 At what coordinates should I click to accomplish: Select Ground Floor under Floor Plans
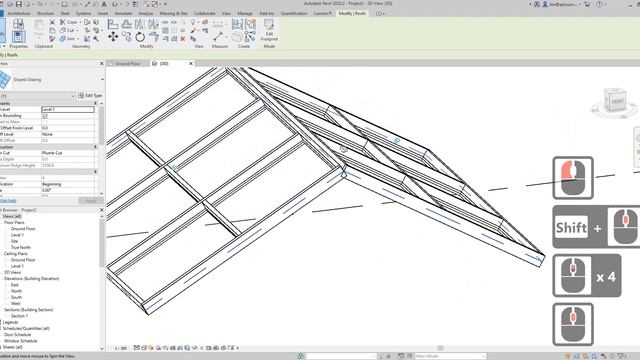coord(23,229)
